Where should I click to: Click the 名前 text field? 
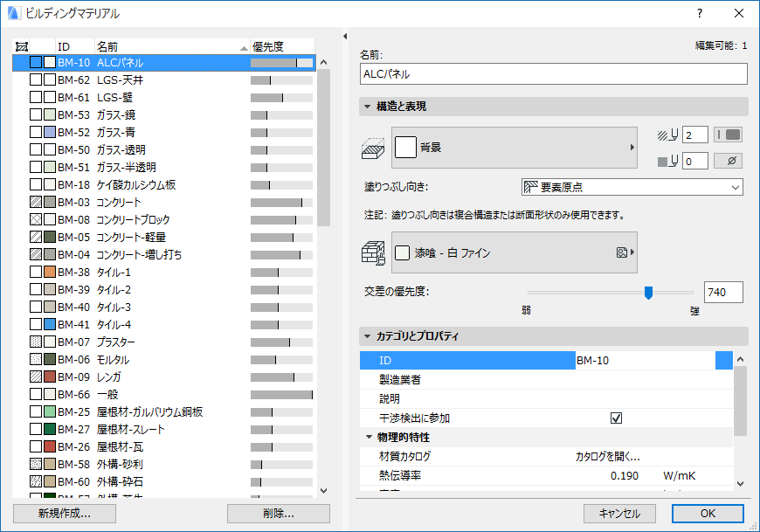(x=554, y=74)
